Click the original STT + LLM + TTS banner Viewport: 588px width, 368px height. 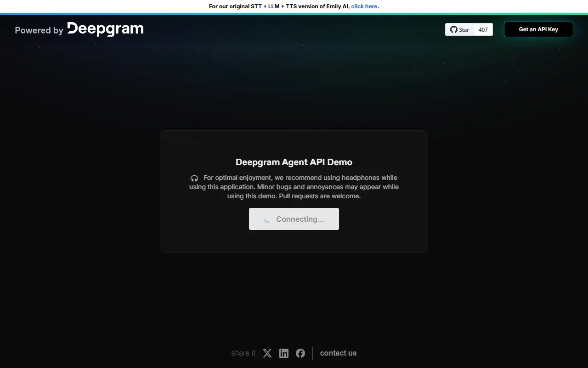tap(279, 6)
